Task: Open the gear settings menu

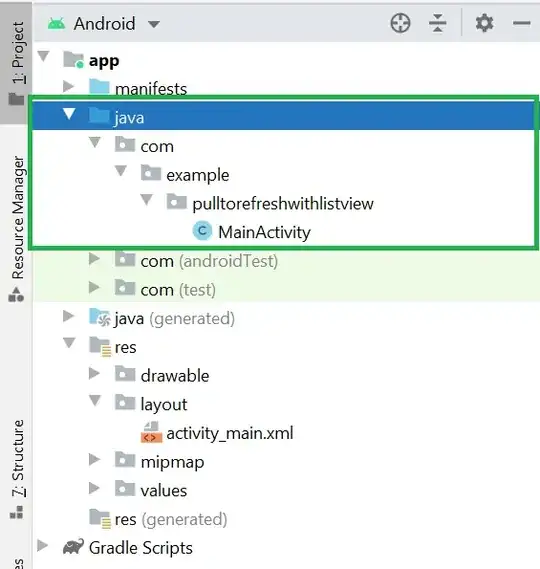Action: [x=484, y=23]
